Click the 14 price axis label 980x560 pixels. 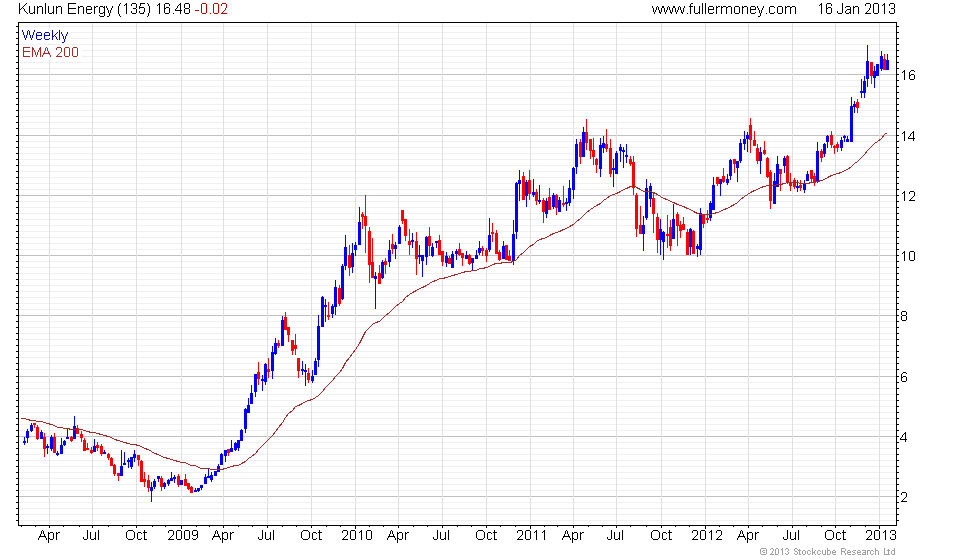tap(908, 136)
